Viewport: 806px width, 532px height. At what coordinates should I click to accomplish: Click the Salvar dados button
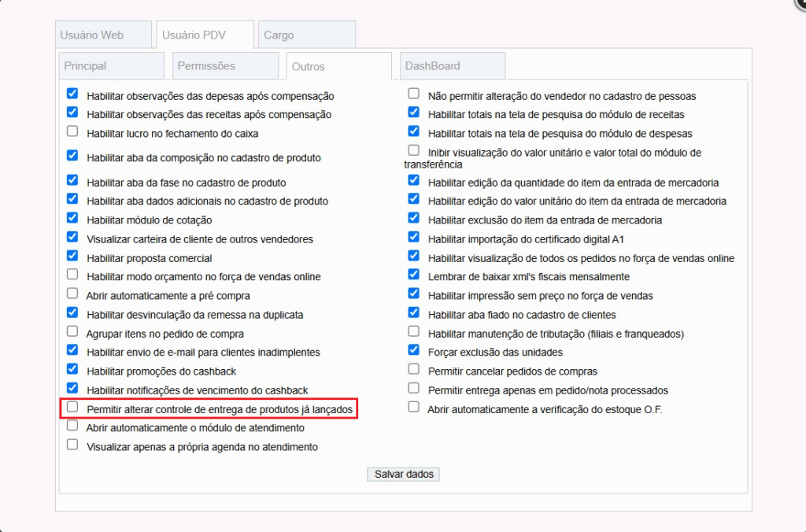pyautogui.click(x=404, y=474)
